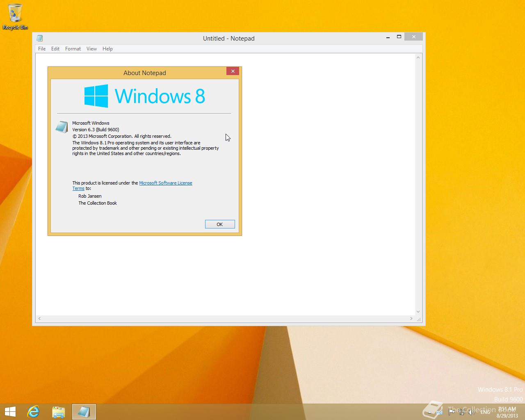Click the ENG language indicator
The width and height of the screenshot is (525, 420).
pyautogui.click(x=485, y=412)
